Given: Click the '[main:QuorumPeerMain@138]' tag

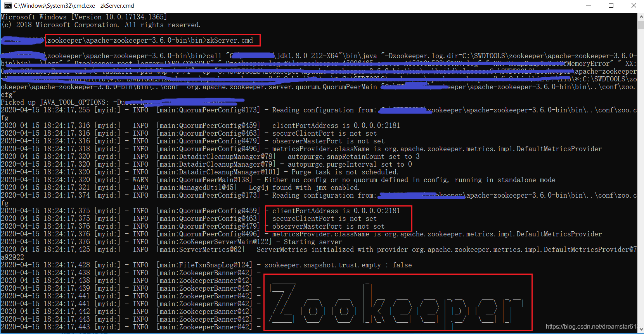Looking at the screenshot, I should tap(204, 180).
